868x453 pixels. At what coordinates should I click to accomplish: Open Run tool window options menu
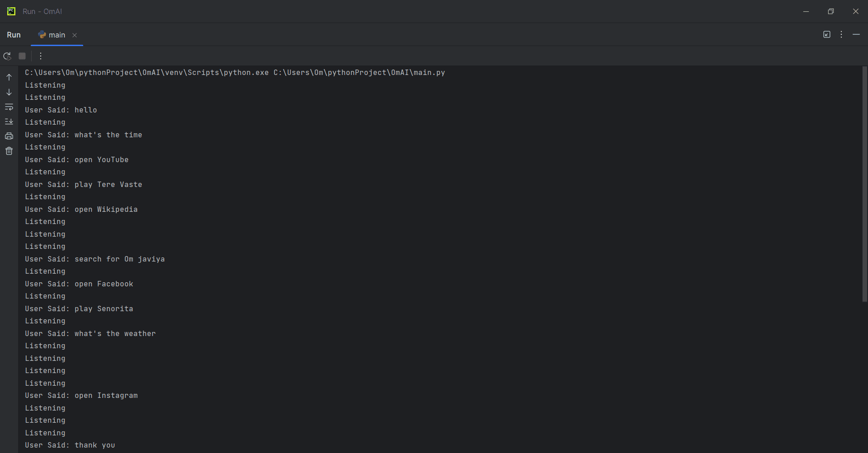(841, 34)
